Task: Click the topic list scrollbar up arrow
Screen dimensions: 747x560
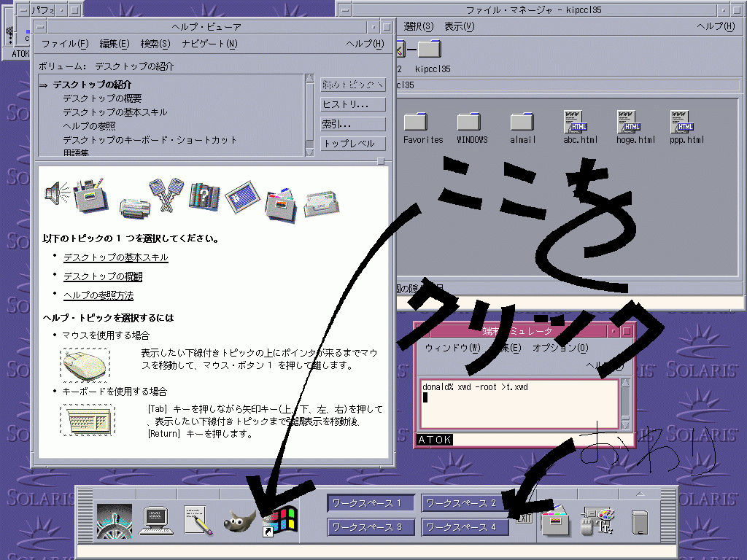Action: pos(309,79)
